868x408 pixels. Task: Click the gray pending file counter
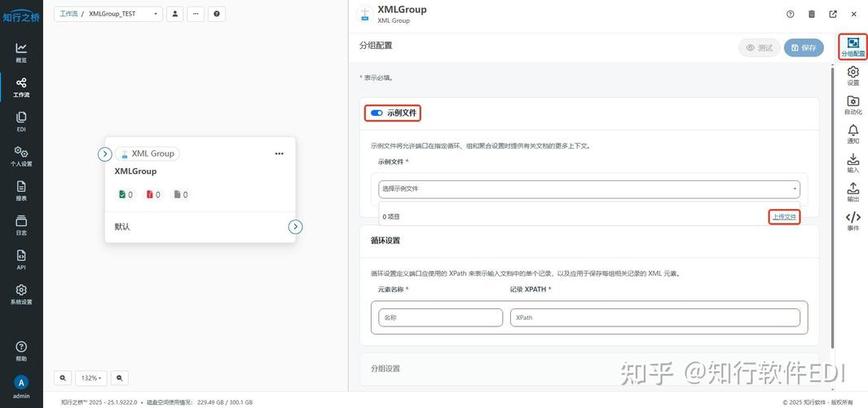coord(180,194)
